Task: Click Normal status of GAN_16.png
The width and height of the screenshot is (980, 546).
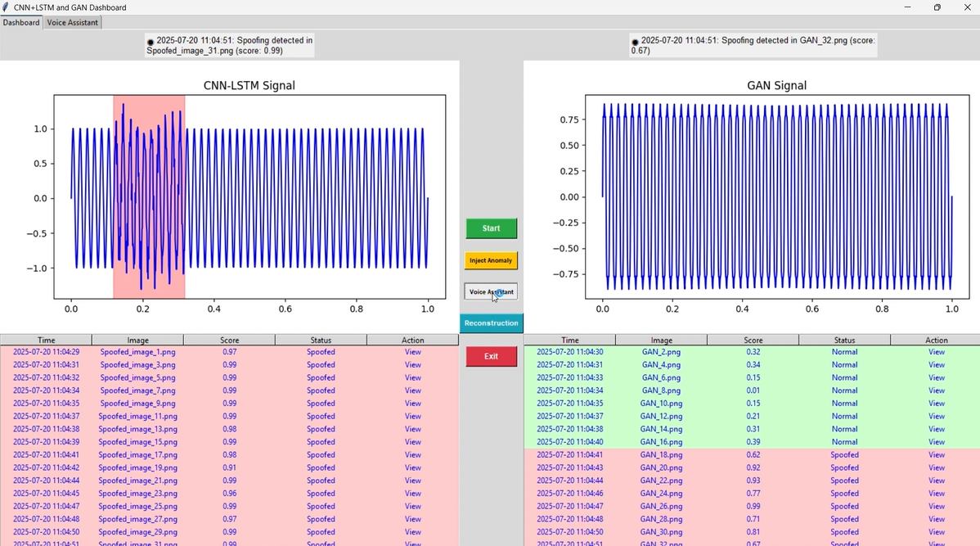Action: [844, 442]
